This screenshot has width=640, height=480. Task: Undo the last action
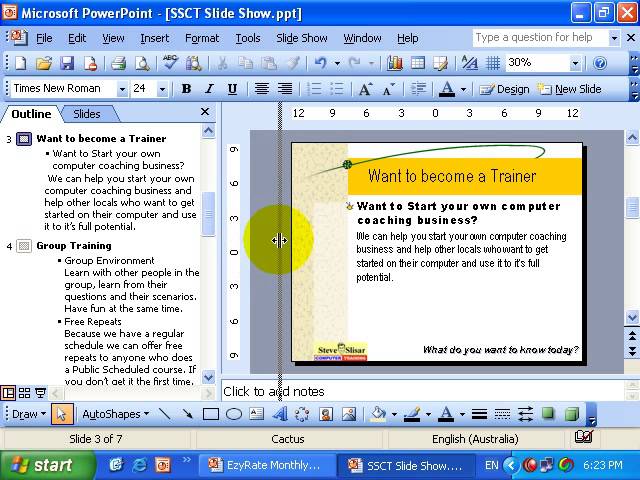[x=320, y=63]
